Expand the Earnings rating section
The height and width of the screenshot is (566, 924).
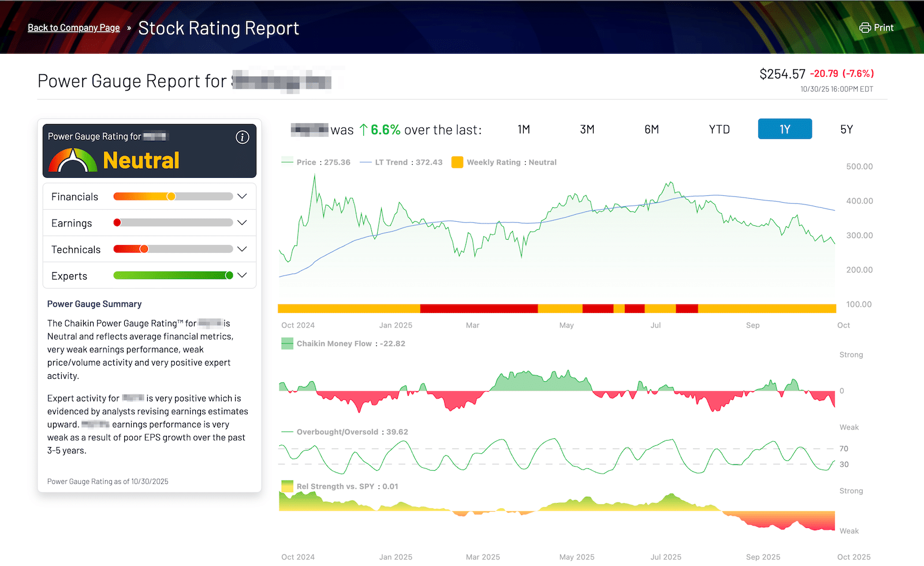pyautogui.click(x=242, y=223)
